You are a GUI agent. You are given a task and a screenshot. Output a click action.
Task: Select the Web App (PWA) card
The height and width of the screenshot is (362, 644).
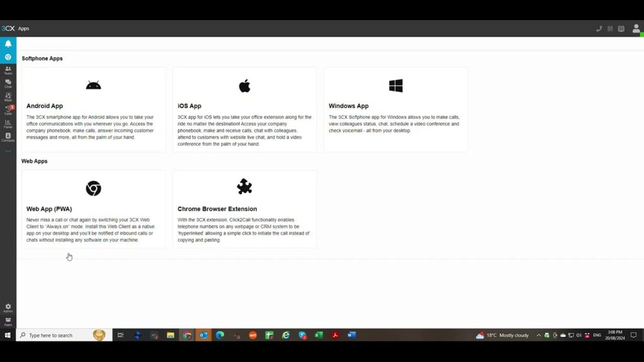[94, 209]
